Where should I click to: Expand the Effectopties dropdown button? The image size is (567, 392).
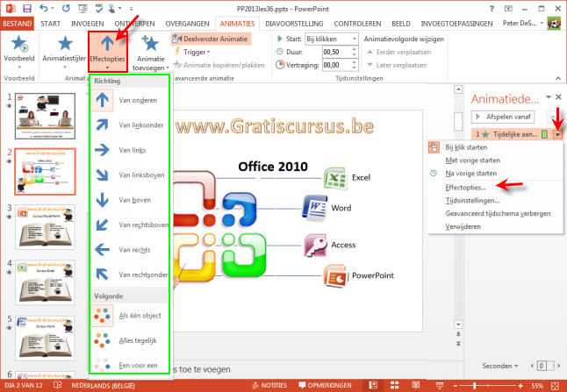point(107,52)
